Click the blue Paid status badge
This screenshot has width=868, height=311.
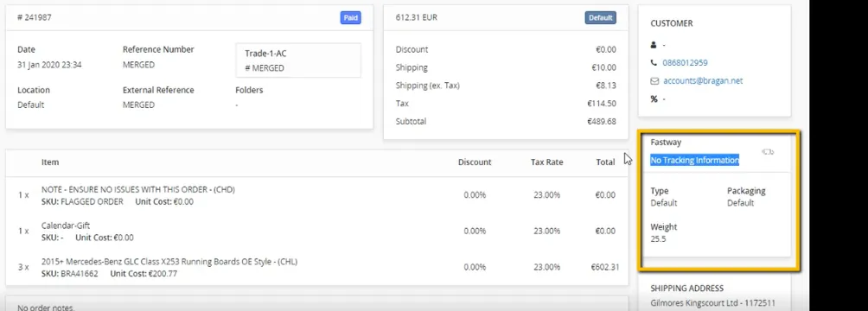click(x=350, y=17)
